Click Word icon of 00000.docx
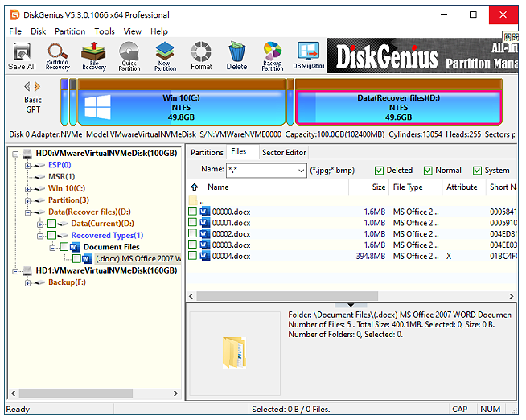Viewport: 526px width, 420px height. pyautogui.click(x=204, y=212)
